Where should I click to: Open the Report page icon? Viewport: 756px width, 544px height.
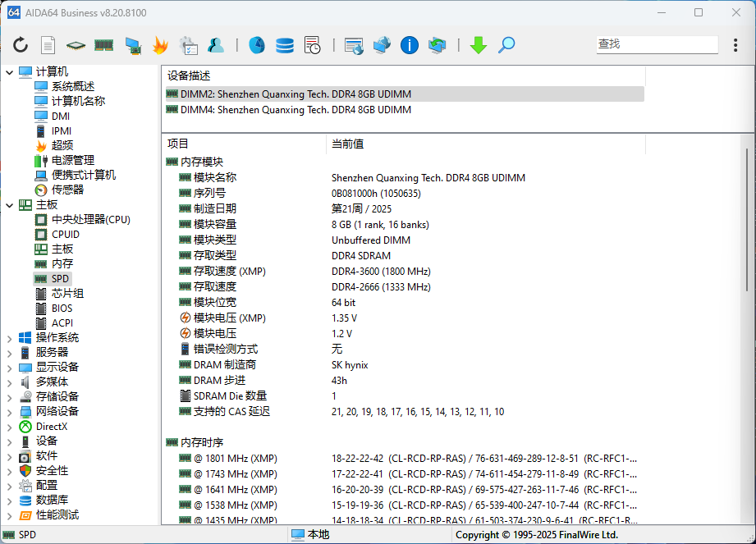tap(48, 45)
